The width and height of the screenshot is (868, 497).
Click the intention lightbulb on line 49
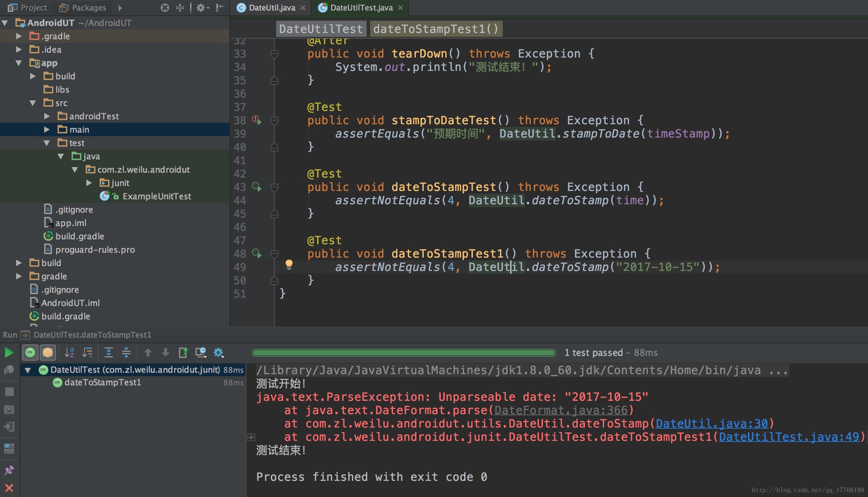pos(289,264)
